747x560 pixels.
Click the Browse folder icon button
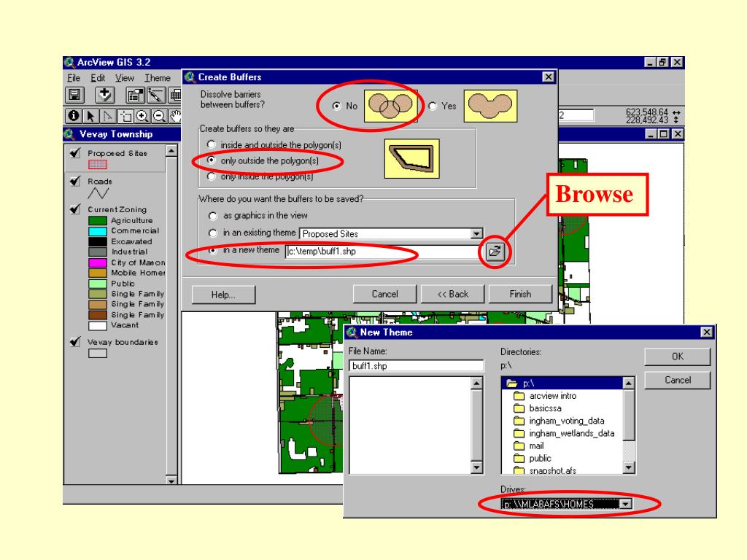tap(495, 251)
